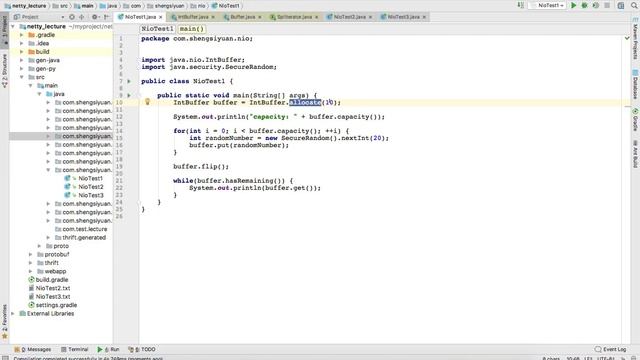Expand the .gradle folder

tap(22, 35)
